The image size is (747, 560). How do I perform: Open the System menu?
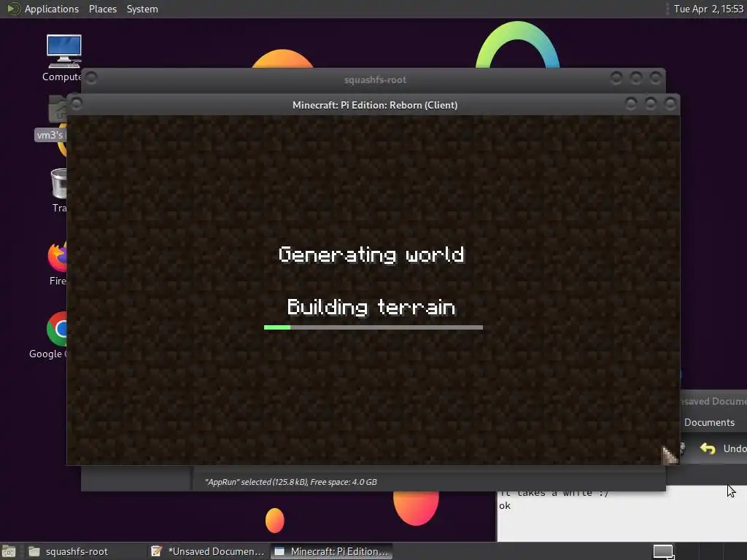click(x=142, y=9)
